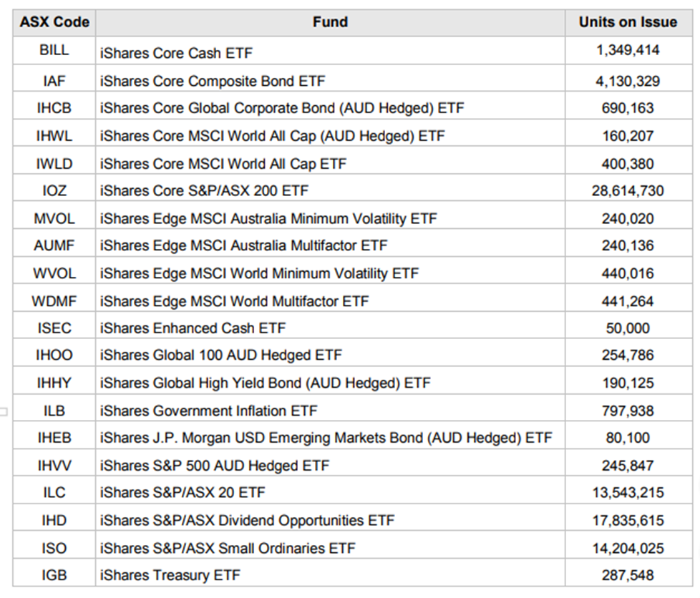Select ISO units value 14,204,025
This screenshot has height=598, width=700.
tap(628, 549)
